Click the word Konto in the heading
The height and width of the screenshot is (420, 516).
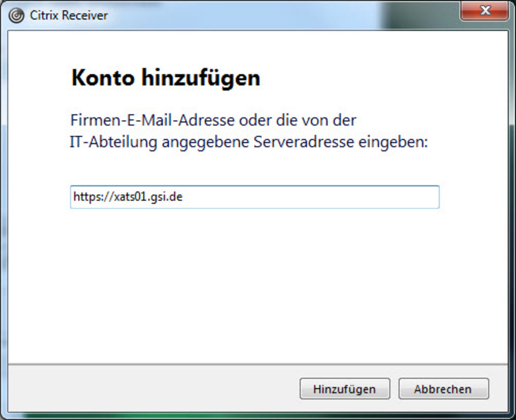tap(103, 78)
